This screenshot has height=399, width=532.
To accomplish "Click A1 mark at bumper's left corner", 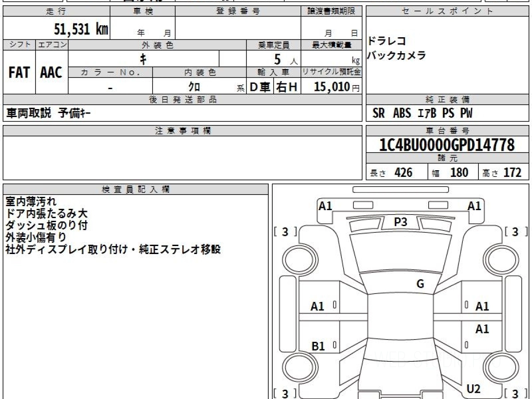I will (x=325, y=206).
